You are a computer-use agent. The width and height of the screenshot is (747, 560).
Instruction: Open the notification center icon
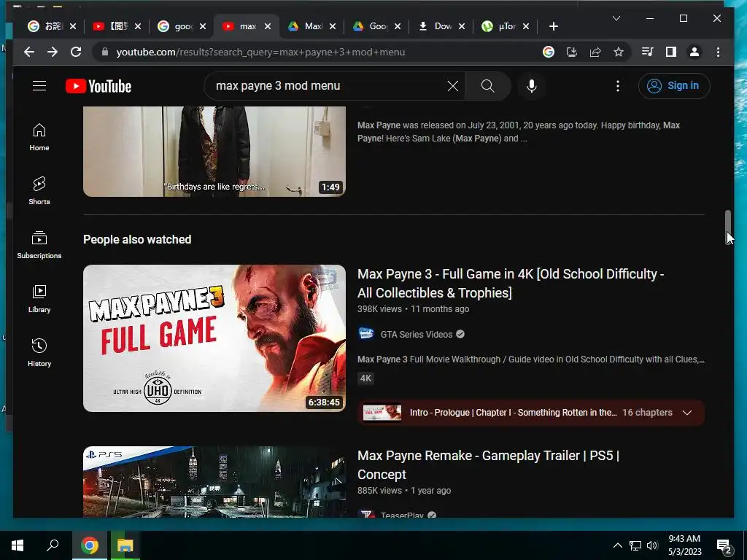pos(724,546)
